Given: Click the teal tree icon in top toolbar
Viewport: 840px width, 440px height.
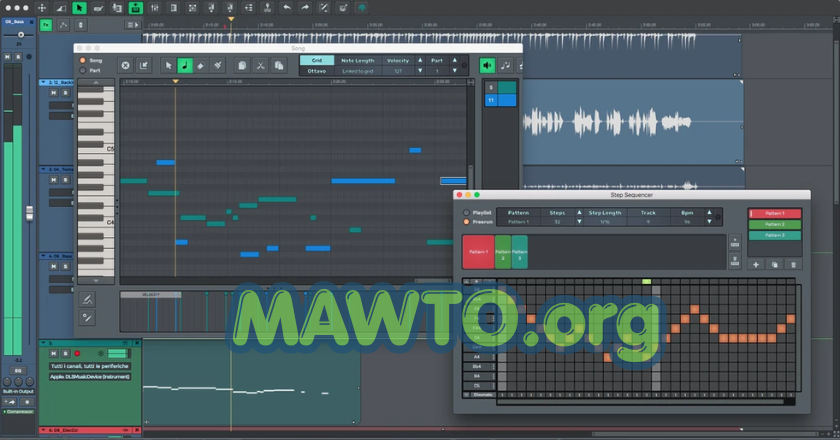Looking at the screenshot, I should tap(362, 8).
